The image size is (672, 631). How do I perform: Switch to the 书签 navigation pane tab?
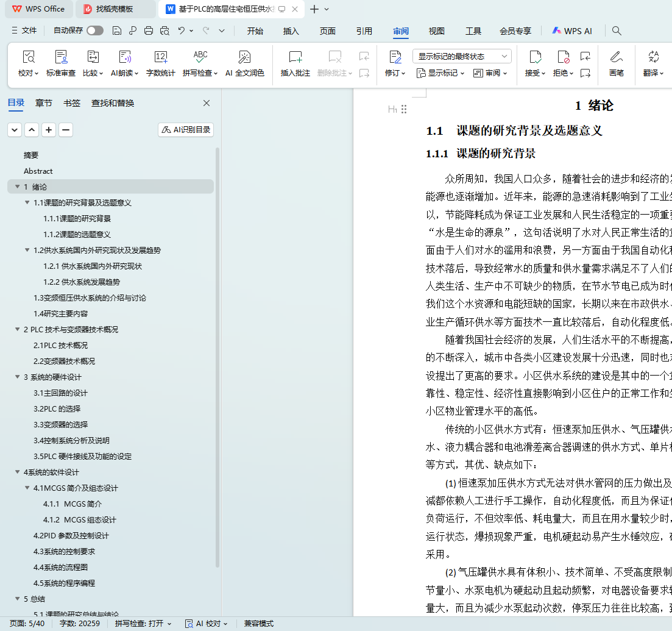[x=72, y=103]
